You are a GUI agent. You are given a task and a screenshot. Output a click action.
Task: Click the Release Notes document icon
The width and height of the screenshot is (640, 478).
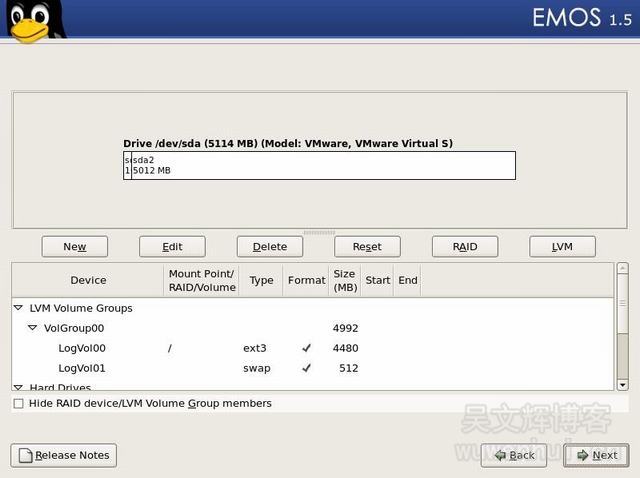25,455
